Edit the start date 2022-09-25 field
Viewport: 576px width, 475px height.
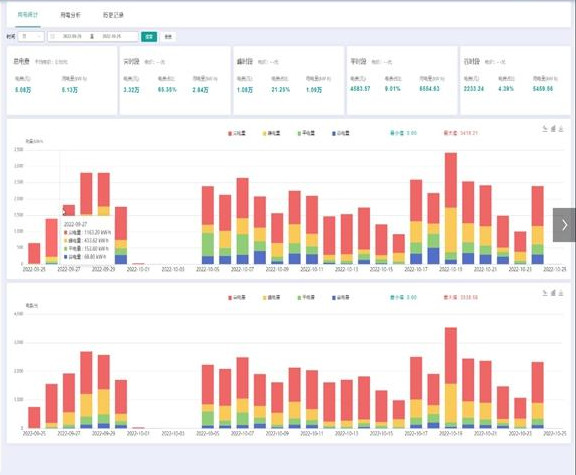pos(72,36)
